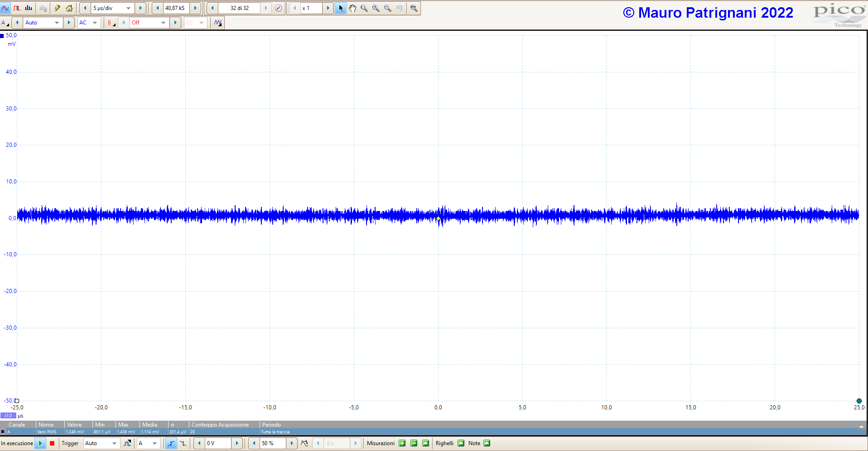The width and height of the screenshot is (868, 451).
Task: Click the green start capture button
Action: 40,443
